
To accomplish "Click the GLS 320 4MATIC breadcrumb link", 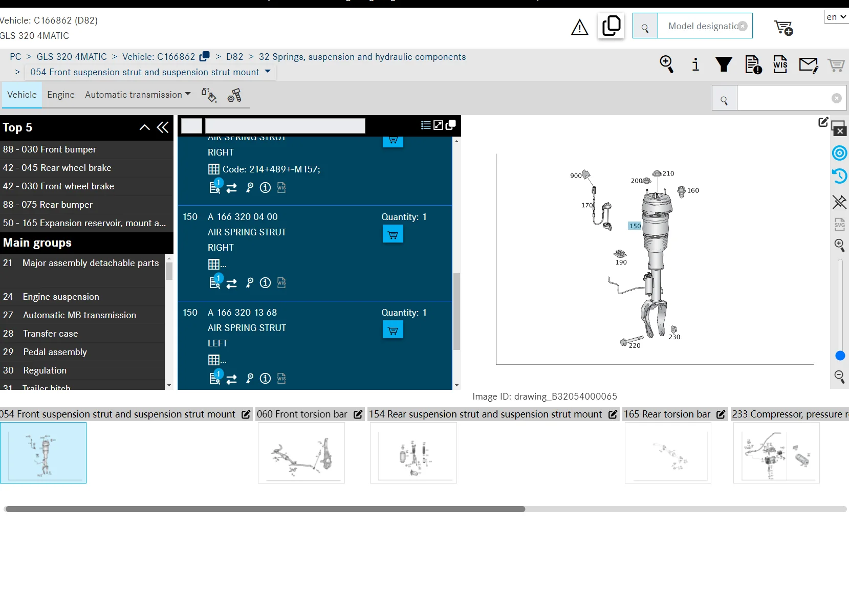I will [x=72, y=57].
